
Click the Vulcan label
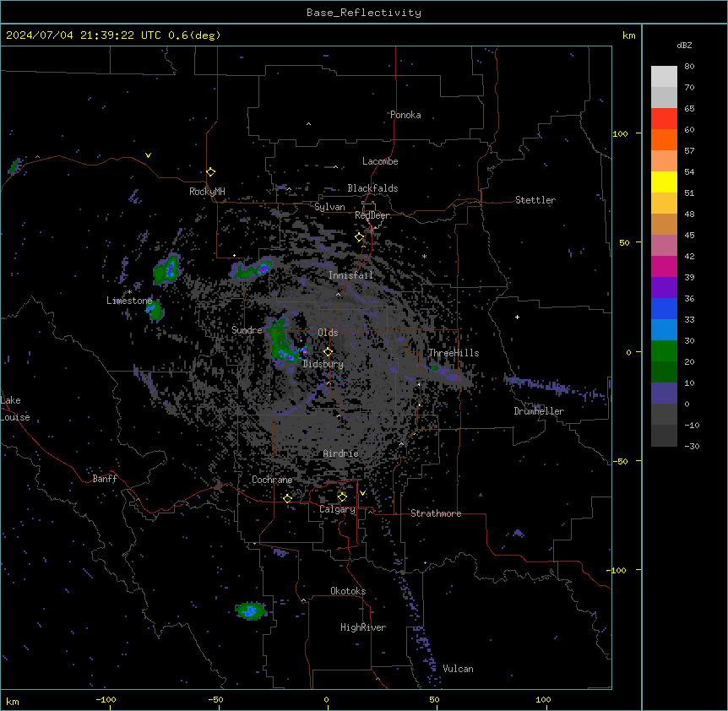pos(459,669)
